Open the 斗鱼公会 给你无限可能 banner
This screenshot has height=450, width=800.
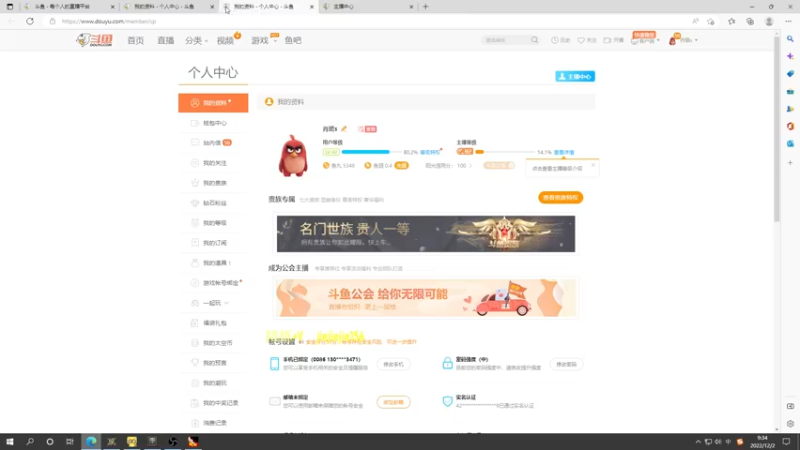[426, 298]
